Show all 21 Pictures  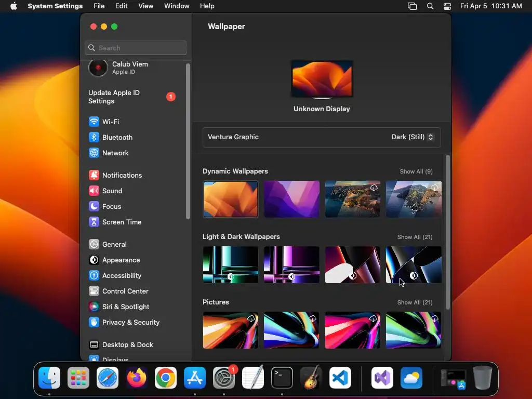(x=415, y=303)
